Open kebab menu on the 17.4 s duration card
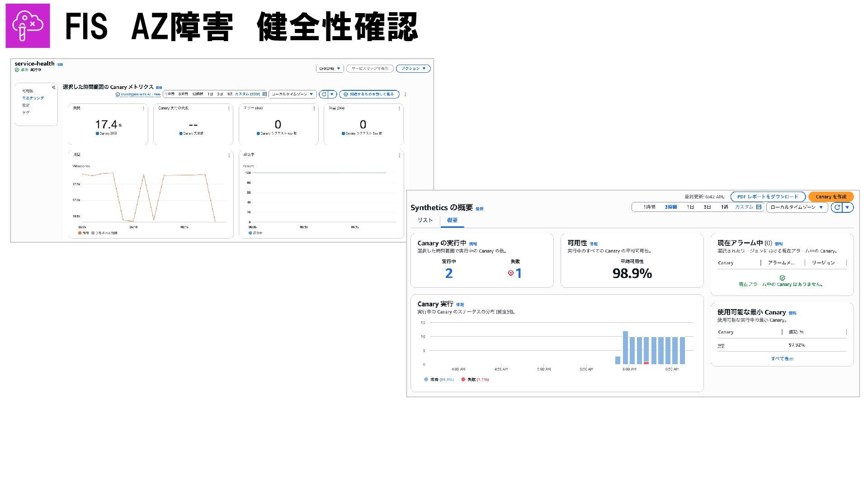868x488 pixels. (144, 108)
